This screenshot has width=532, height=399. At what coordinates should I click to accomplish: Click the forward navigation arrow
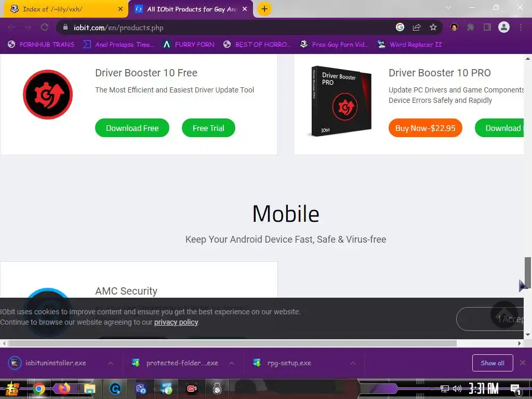tap(28, 28)
